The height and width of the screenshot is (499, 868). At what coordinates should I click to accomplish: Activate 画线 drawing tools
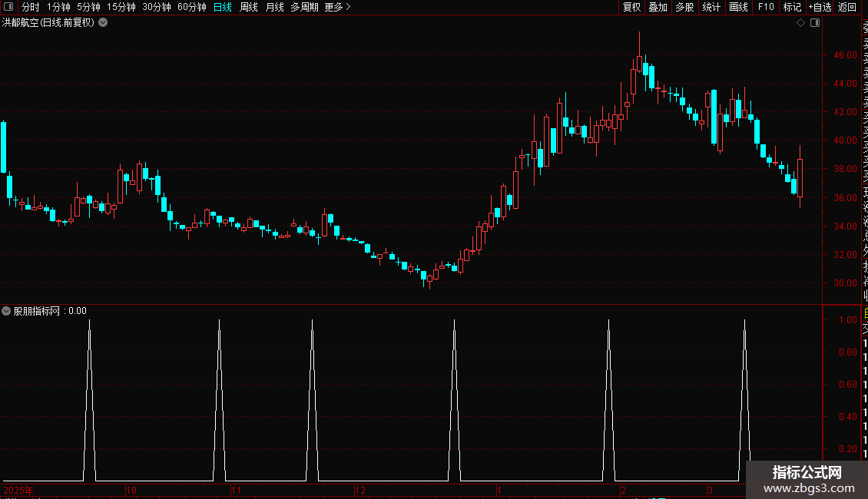click(x=738, y=7)
